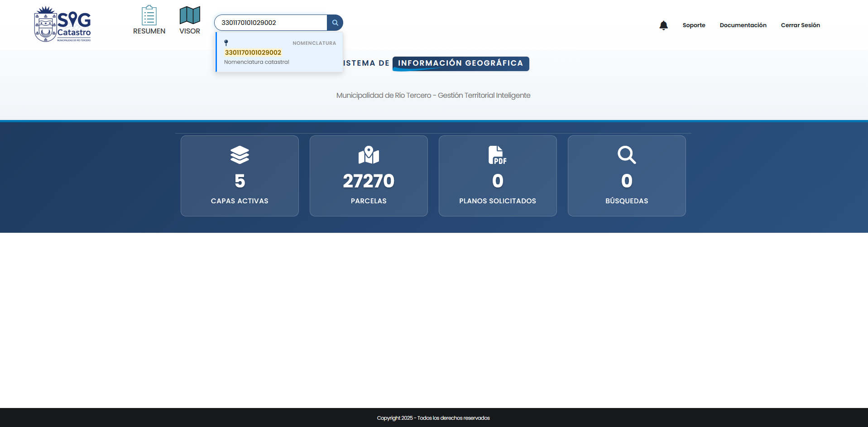
Task: Open the Resumen clipboard icon
Action: coord(149,16)
